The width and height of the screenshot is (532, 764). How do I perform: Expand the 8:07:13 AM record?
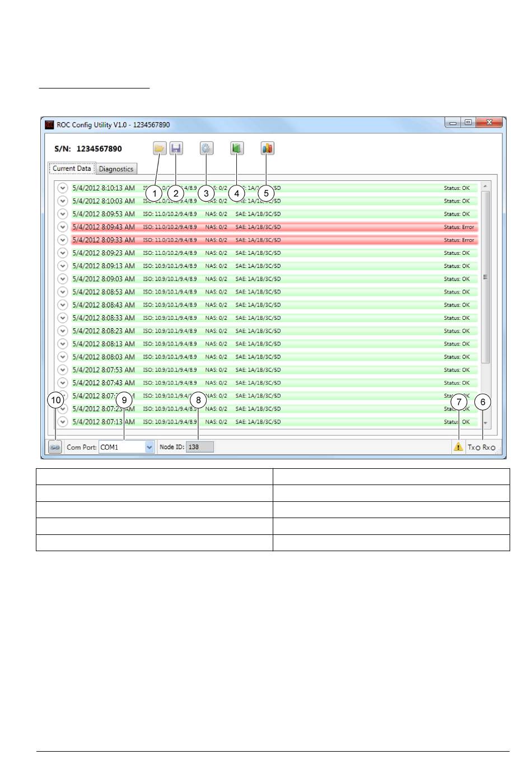click(63, 422)
